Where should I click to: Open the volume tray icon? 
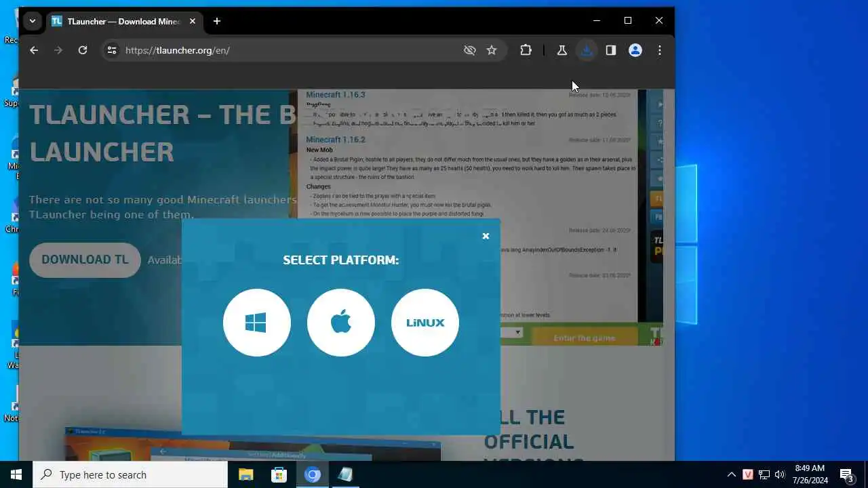point(780,474)
